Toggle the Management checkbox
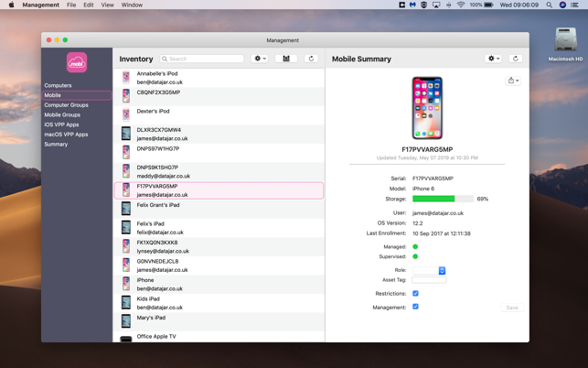The width and height of the screenshot is (588, 368). click(415, 307)
